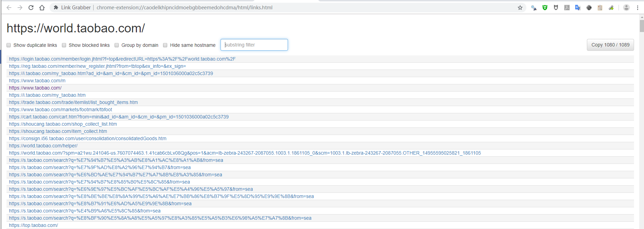The image size is (644, 229).
Task: Open search link starting q=%E4%B9%A6
Action: coord(85,211)
